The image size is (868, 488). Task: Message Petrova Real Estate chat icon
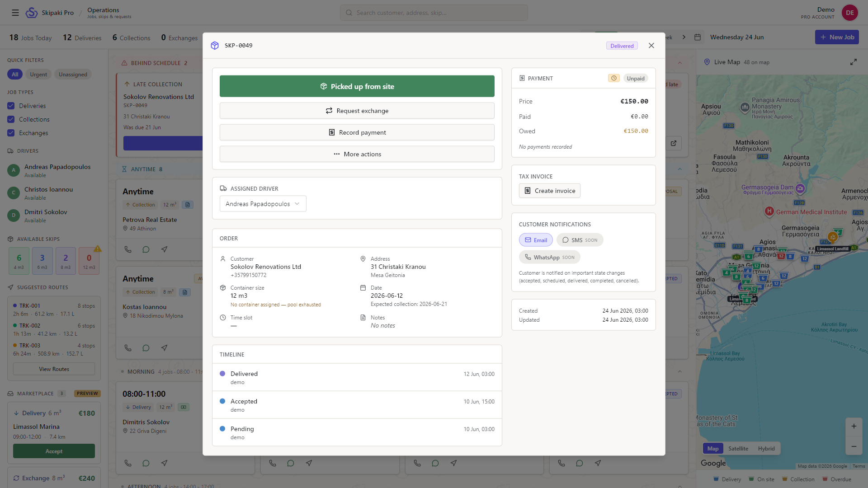click(x=146, y=249)
